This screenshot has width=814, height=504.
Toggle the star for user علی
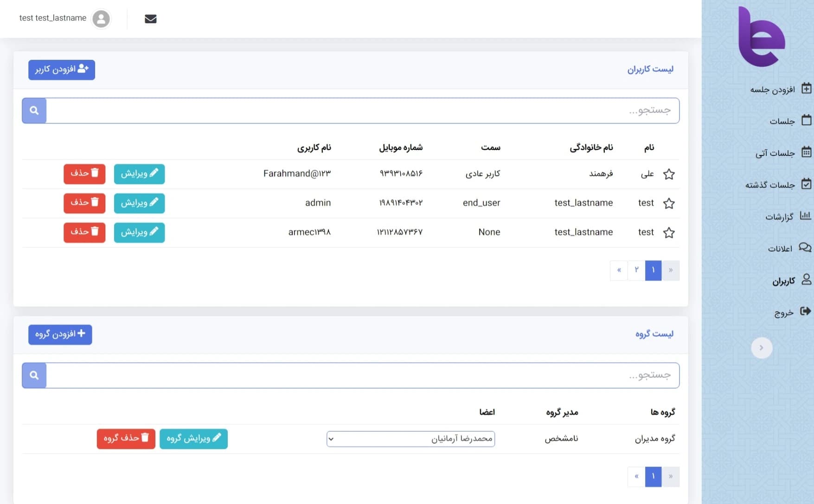coord(669,174)
